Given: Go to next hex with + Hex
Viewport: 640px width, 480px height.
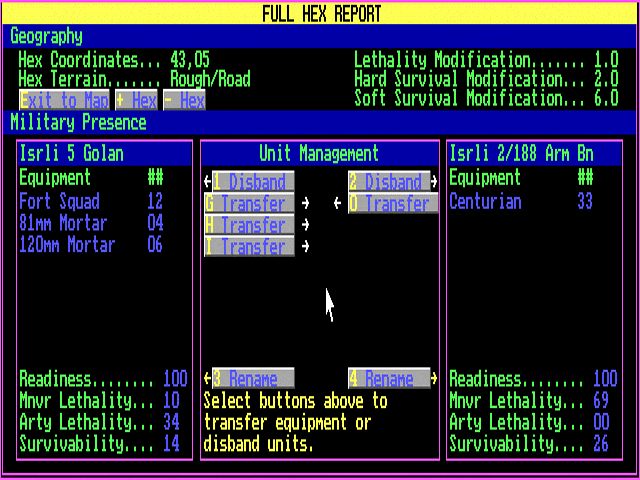Looking at the screenshot, I should 136,100.
